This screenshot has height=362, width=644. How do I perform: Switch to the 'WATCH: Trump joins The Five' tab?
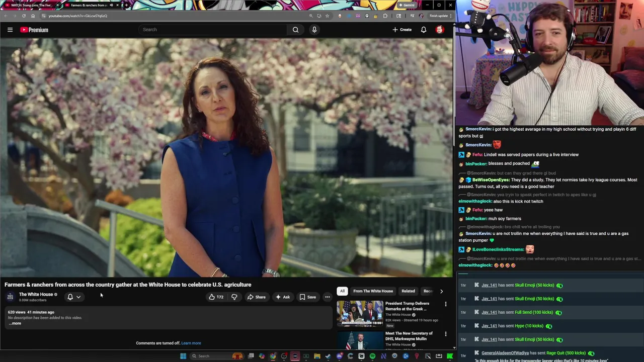point(30,5)
